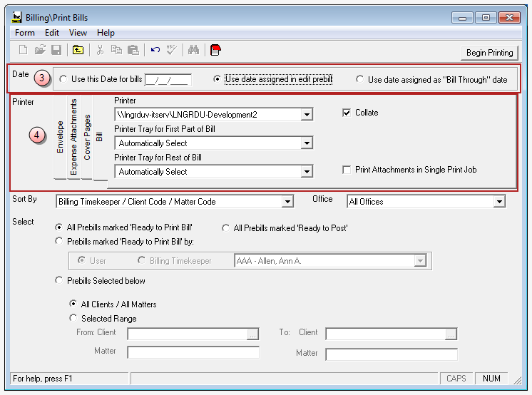Click the From Client browse ellipsis button
Viewport: 532px width, 395px height.
(252, 334)
